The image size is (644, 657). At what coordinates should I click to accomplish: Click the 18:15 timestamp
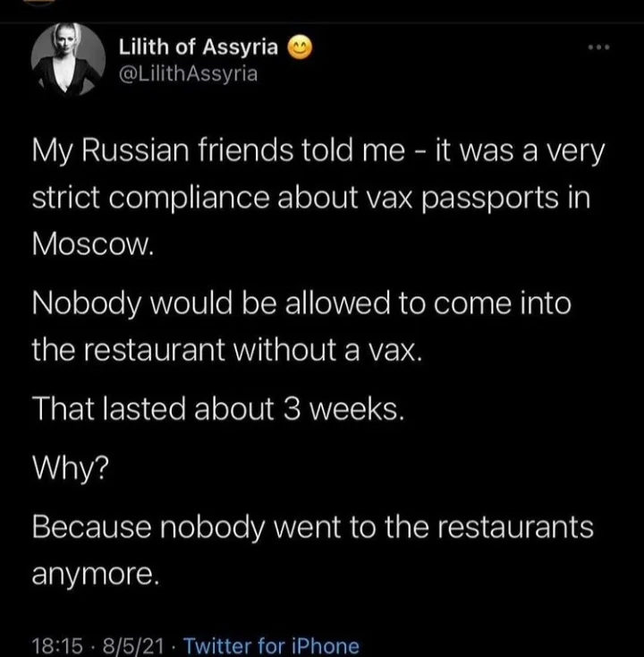pyautogui.click(x=55, y=644)
